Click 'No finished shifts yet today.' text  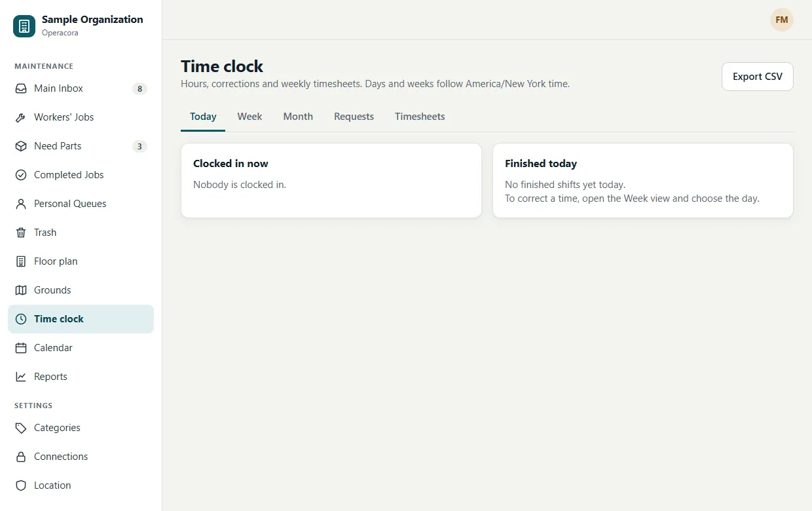click(565, 185)
